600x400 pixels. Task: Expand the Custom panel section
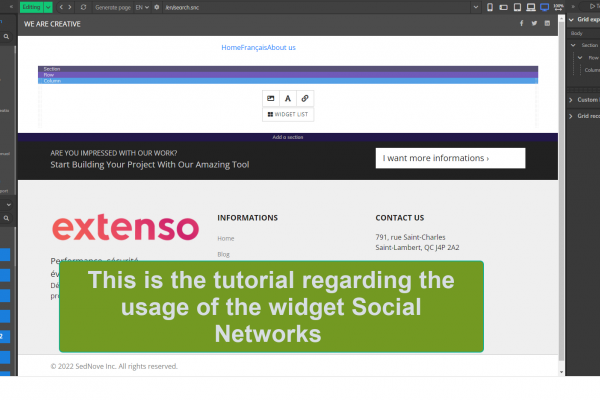coord(571,100)
